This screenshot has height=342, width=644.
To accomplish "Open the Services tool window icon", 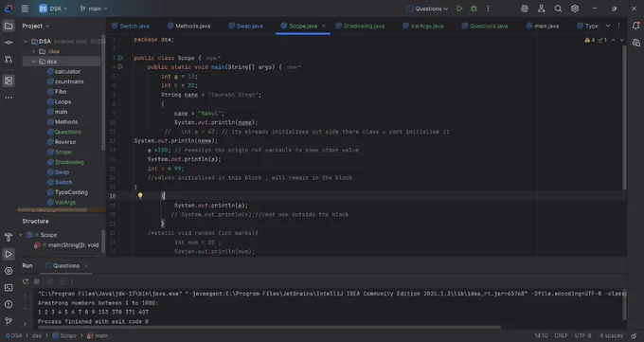I will (9, 271).
